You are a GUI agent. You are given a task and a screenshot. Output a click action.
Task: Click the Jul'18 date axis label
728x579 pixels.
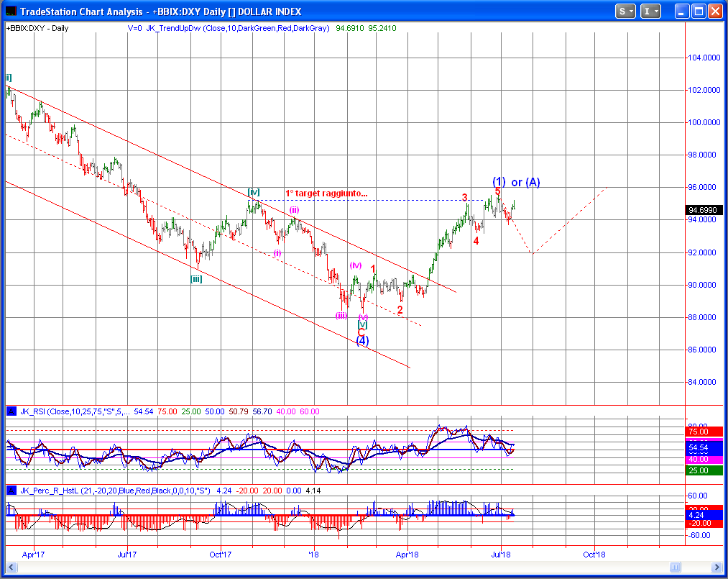[500, 555]
